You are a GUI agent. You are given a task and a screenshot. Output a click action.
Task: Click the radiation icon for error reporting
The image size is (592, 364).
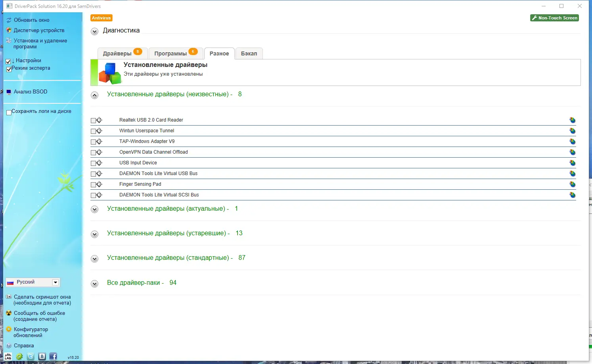coord(9,313)
